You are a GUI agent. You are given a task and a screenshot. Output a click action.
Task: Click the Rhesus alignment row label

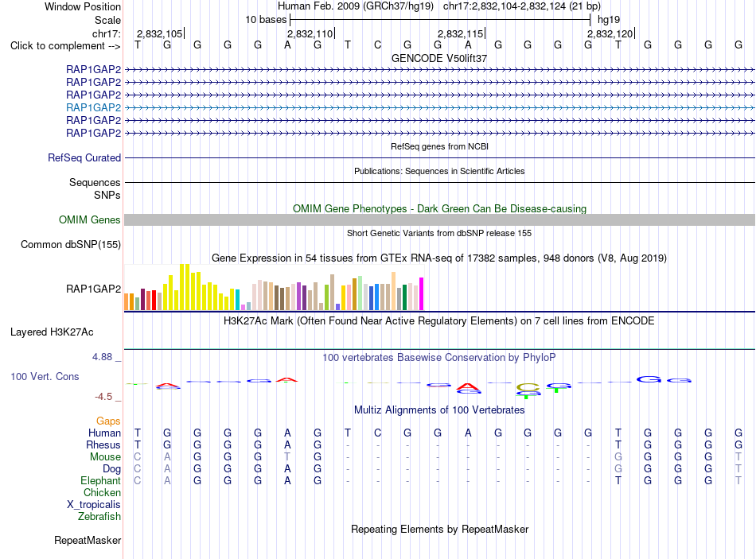pyautogui.click(x=103, y=444)
